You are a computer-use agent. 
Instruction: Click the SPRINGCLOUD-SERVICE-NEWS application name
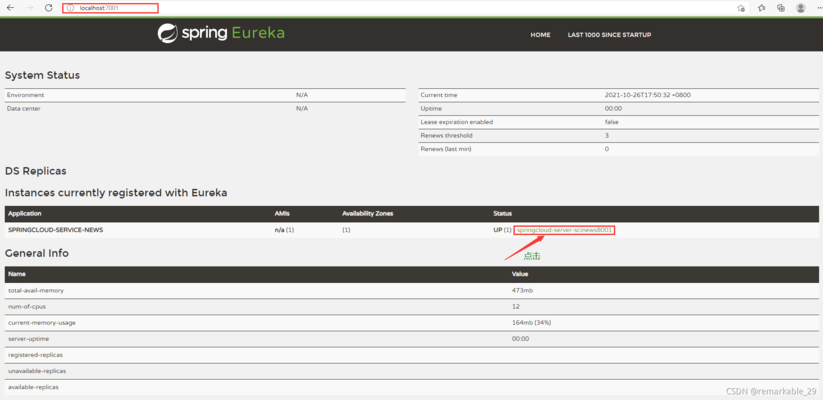point(55,230)
